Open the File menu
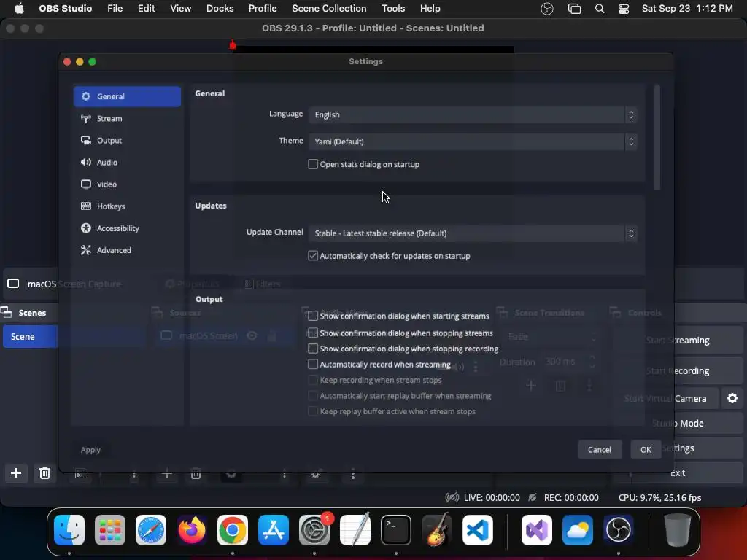Screen dimensions: 747x560 click(x=115, y=9)
